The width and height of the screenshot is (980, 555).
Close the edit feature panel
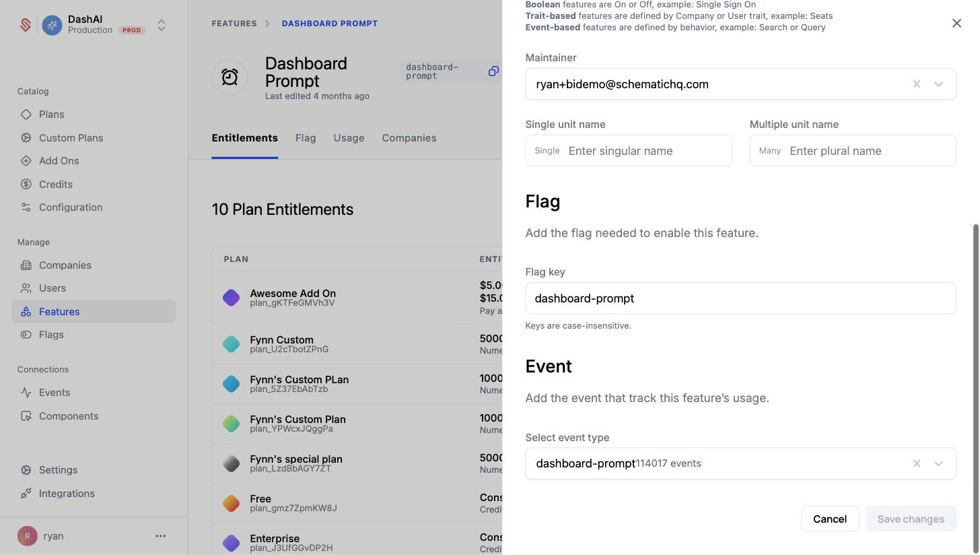956,24
